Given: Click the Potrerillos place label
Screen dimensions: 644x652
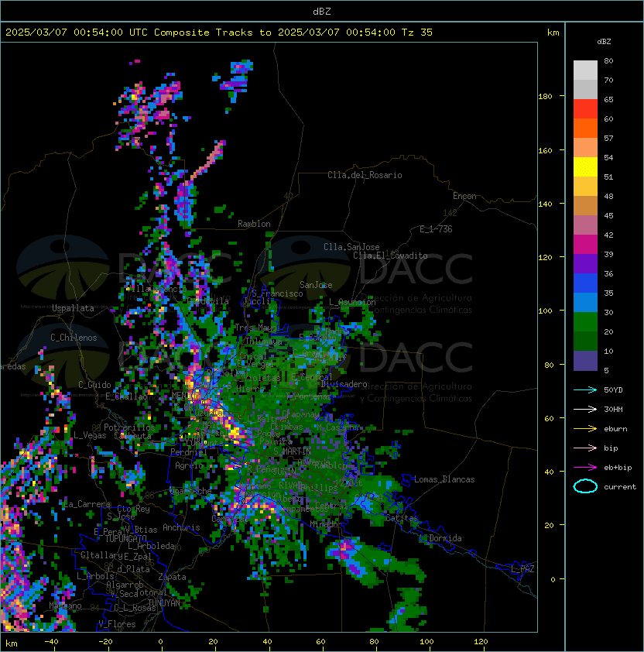Looking at the screenshot, I should (129, 427).
